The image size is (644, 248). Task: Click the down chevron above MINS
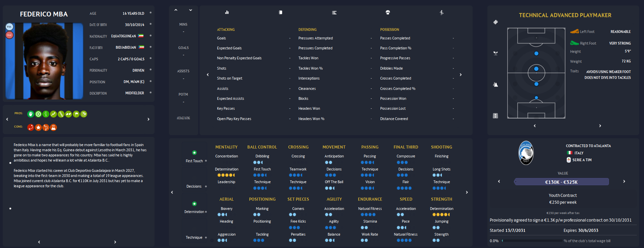coord(191,10)
